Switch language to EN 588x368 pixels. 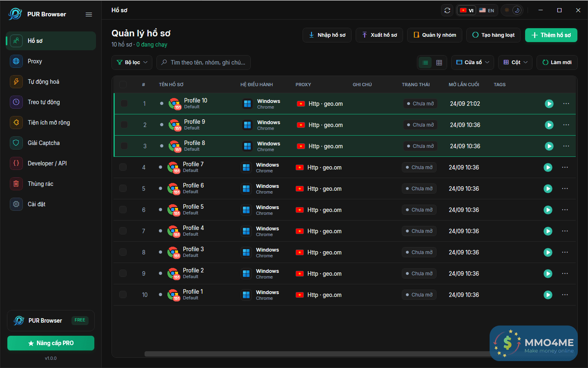487,10
